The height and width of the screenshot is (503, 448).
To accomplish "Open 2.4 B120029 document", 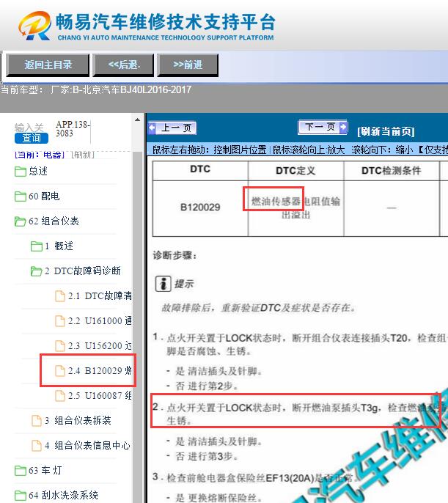I will [x=100, y=371].
